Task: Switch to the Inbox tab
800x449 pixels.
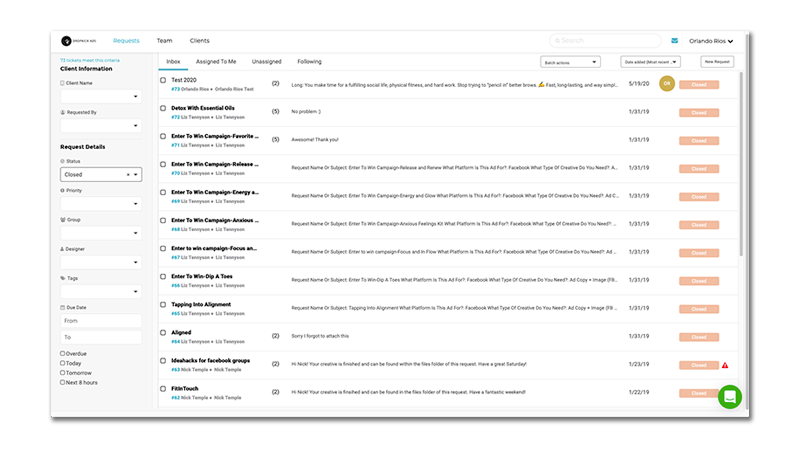Action: coord(173,62)
